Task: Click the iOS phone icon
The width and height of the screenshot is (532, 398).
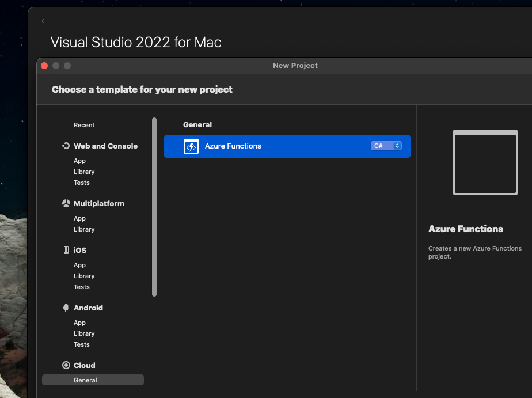Action: (x=66, y=250)
